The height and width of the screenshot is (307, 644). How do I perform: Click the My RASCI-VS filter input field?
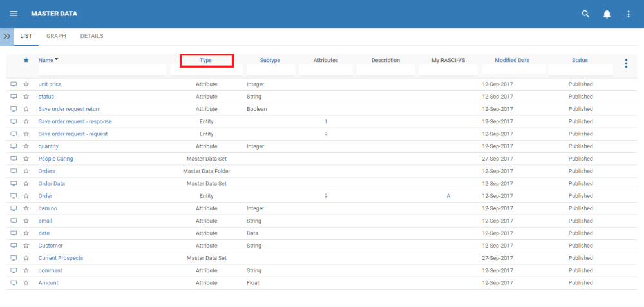click(448, 70)
